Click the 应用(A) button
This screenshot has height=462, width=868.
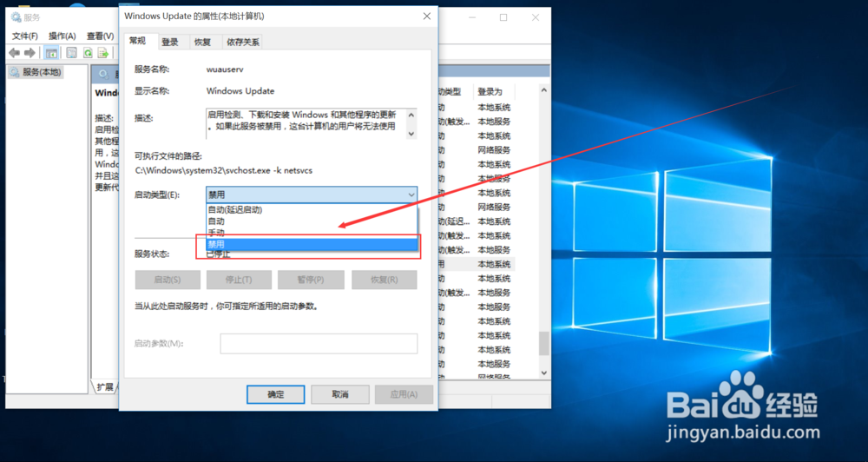(404, 394)
